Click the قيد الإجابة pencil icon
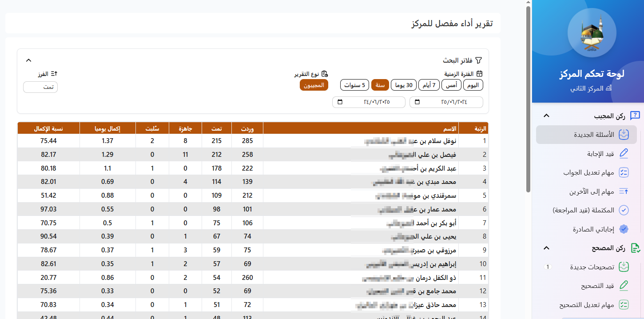644x319 pixels. tap(624, 153)
